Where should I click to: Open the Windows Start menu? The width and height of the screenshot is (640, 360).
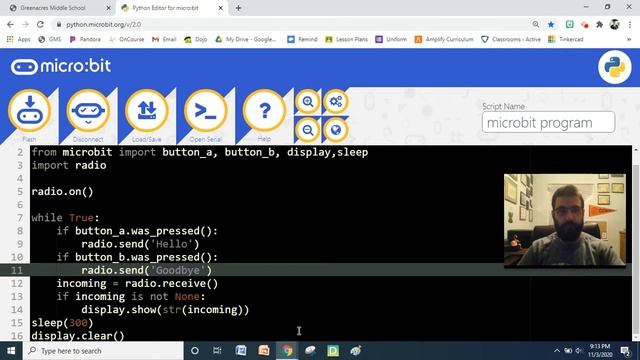(11, 351)
